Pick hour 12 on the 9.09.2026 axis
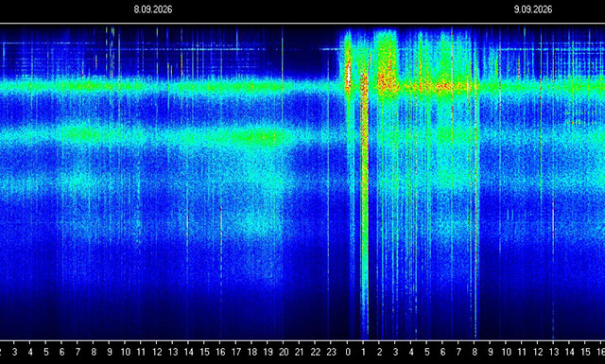Screen dimensions: 605x364 pyautogui.click(x=538, y=352)
